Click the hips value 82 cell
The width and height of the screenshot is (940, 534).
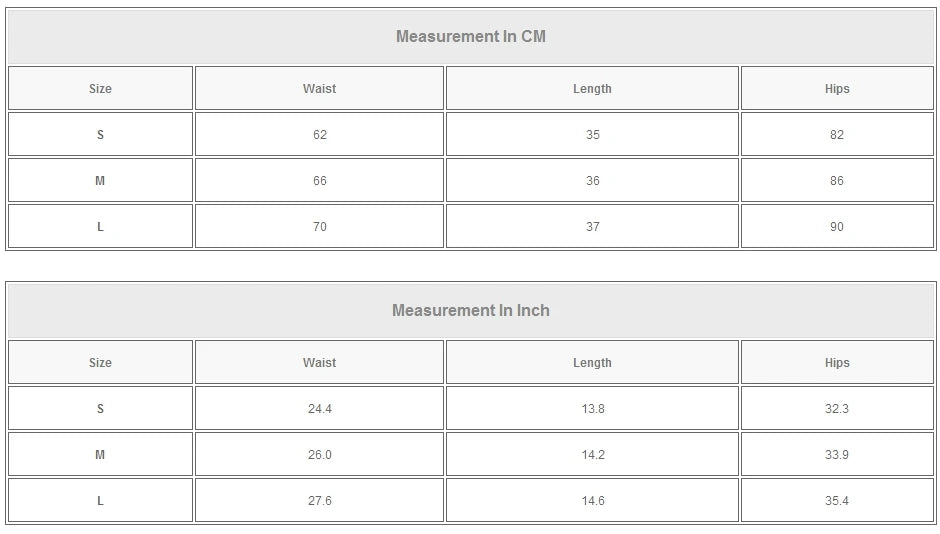point(837,135)
